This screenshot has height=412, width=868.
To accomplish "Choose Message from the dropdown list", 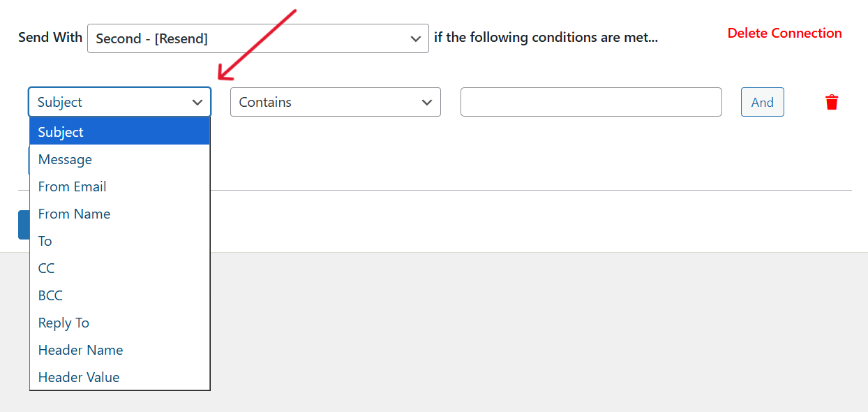I will pyautogui.click(x=119, y=159).
